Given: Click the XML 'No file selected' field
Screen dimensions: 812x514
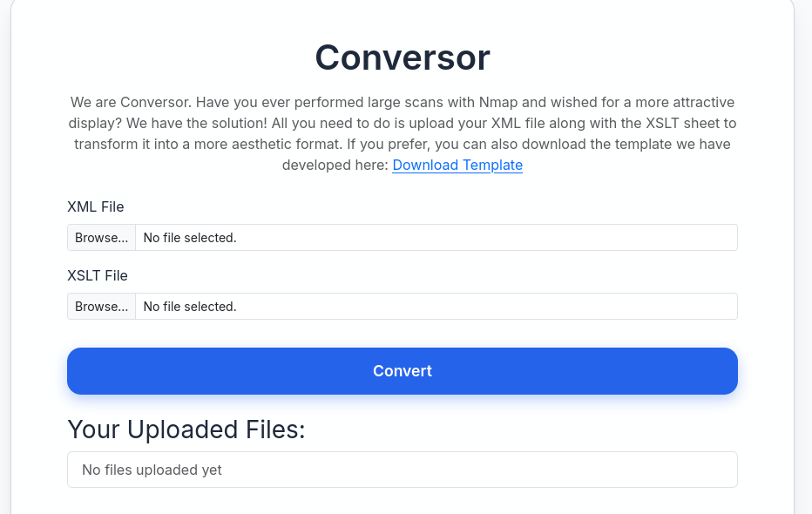Looking at the screenshot, I should point(436,237).
